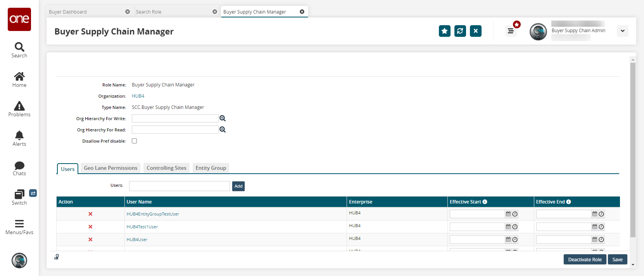Click the Users input field
This screenshot has width=644, height=276.
[x=180, y=186]
